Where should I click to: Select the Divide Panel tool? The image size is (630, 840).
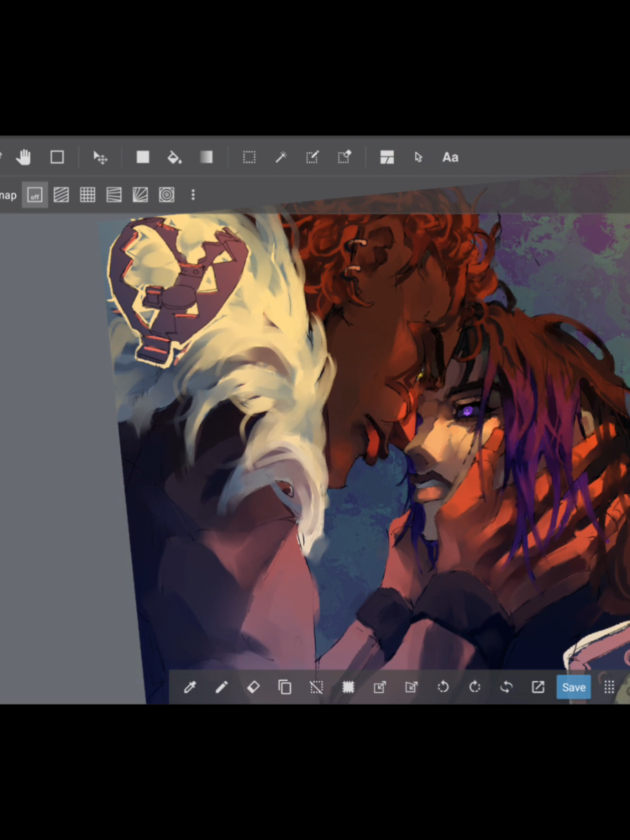(x=387, y=157)
